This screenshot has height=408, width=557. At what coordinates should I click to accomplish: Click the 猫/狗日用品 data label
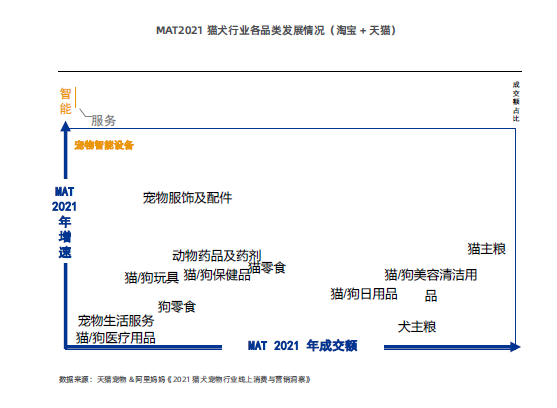[x=364, y=294]
